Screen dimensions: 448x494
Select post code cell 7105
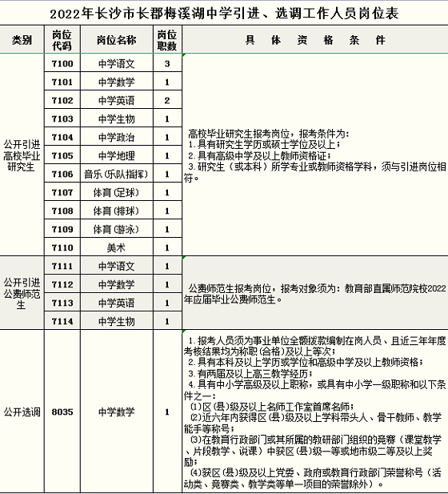pos(62,155)
